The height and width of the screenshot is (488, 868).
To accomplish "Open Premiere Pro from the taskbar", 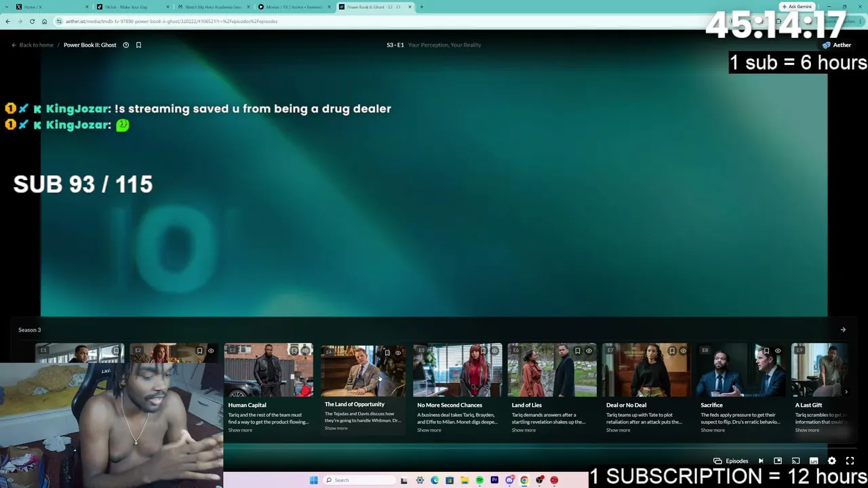I will pyautogui.click(x=494, y=481).
